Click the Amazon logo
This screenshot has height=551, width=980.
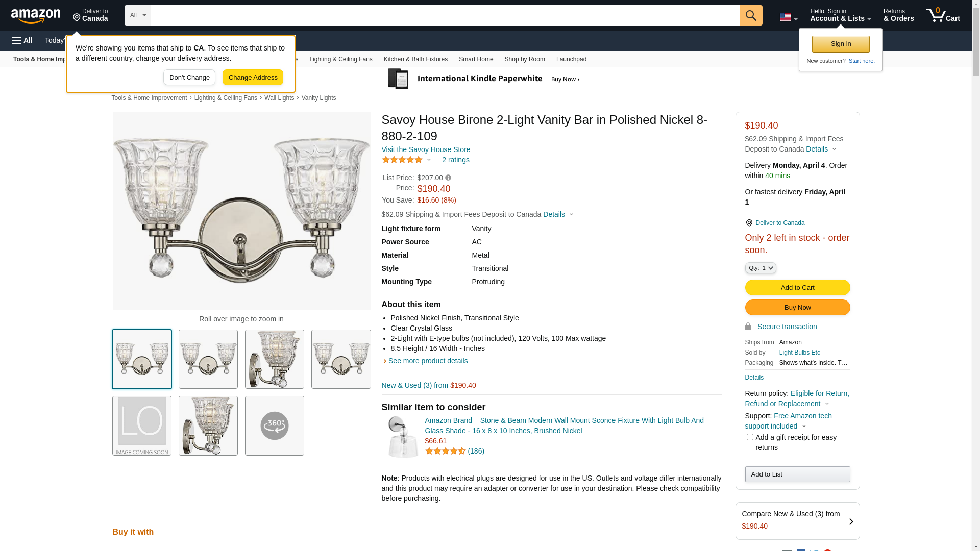point(36,16)
